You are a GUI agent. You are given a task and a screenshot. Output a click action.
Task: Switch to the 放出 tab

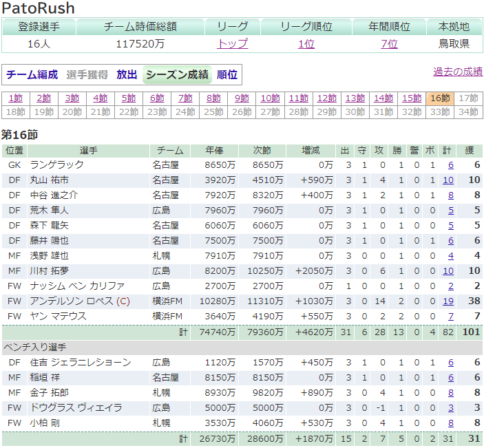[127, 74]
